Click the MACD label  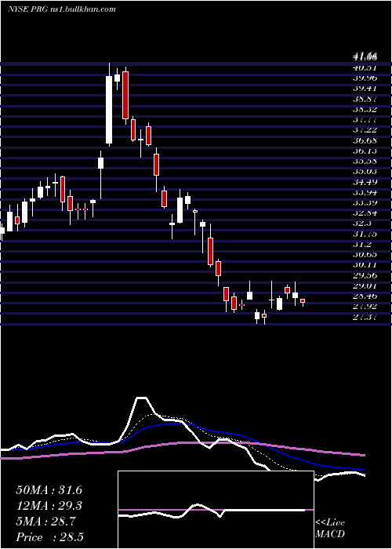(330, 534)
